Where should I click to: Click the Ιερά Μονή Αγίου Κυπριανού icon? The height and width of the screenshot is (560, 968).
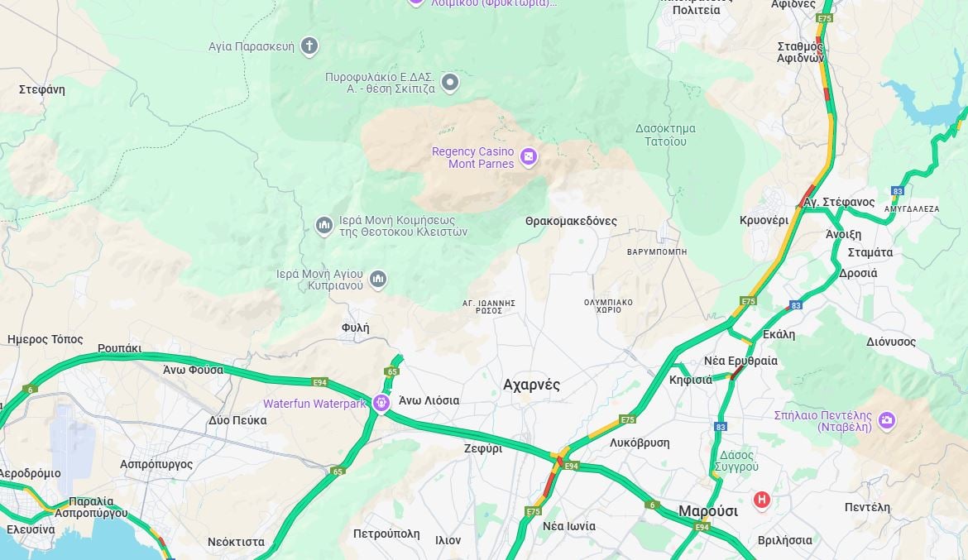pyautogui.click(x=378, y=280)
